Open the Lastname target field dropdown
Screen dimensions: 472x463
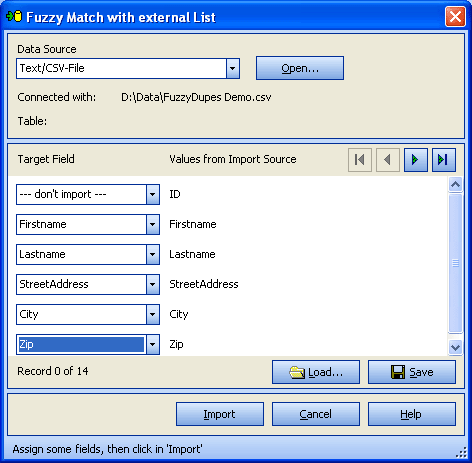coord(153,254)
